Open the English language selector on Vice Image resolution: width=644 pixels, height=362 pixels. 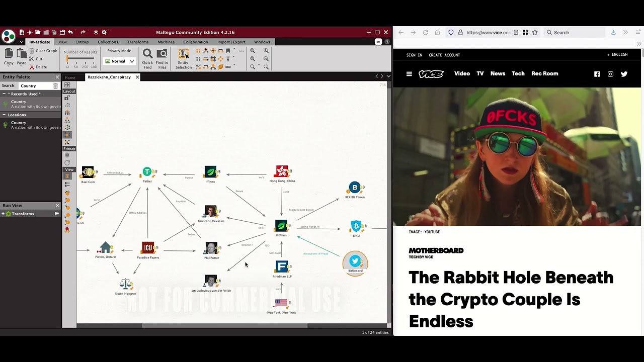point(617,55)
